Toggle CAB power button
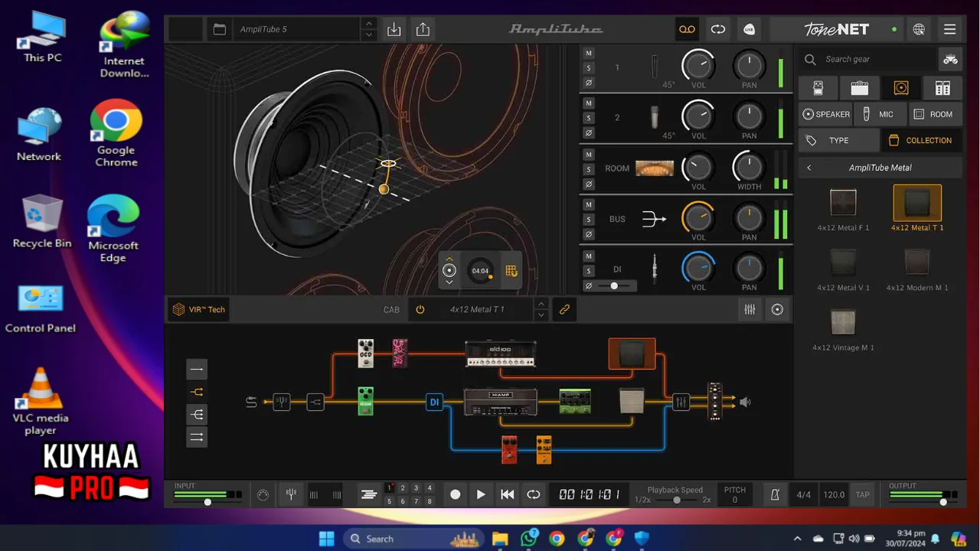 [x=420, y=310]
